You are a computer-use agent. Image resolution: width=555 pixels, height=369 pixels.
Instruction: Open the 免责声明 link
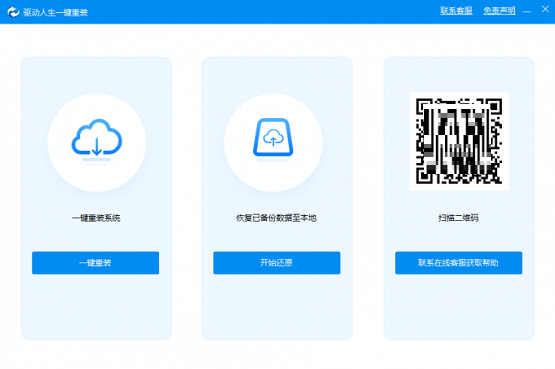(x=499, y=11)
